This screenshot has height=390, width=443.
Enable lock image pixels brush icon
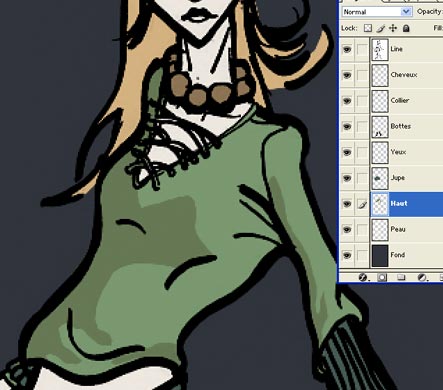380,28
